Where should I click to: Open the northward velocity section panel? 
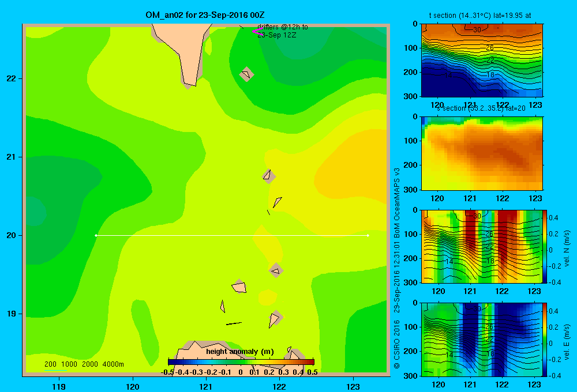(482, 246)
